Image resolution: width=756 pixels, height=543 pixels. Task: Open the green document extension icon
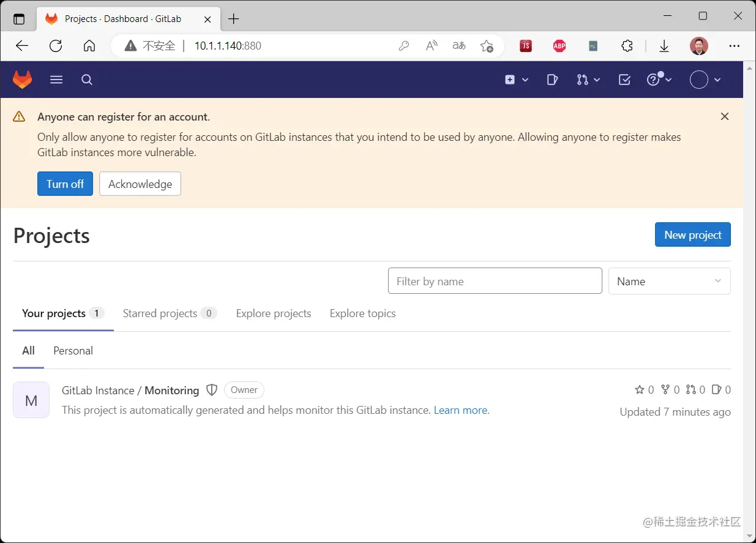593,46
